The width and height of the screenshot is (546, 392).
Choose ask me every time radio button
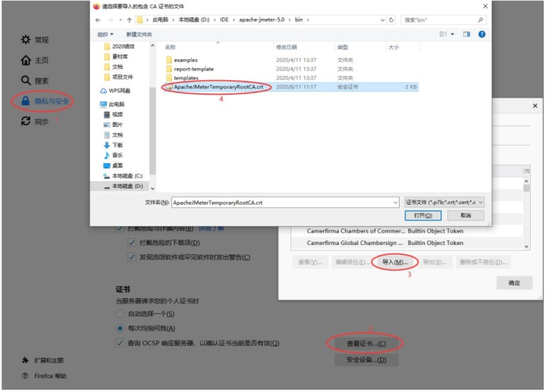coord(120,328)
